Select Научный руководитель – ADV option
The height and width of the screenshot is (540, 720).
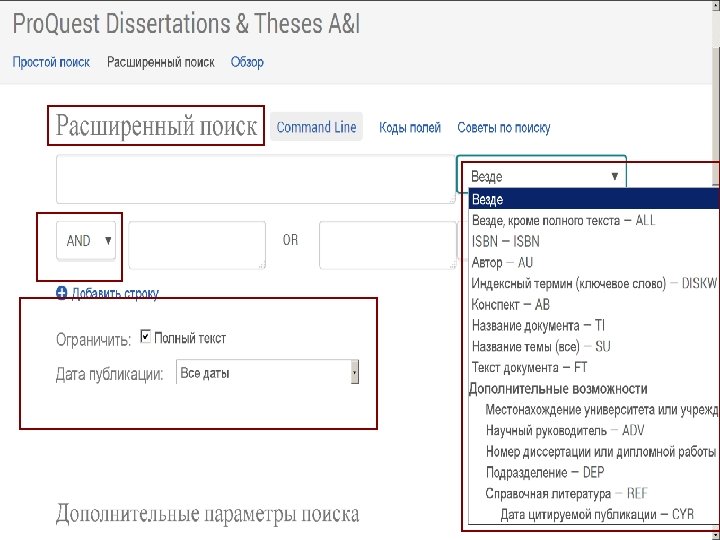(x=594, y=431)
